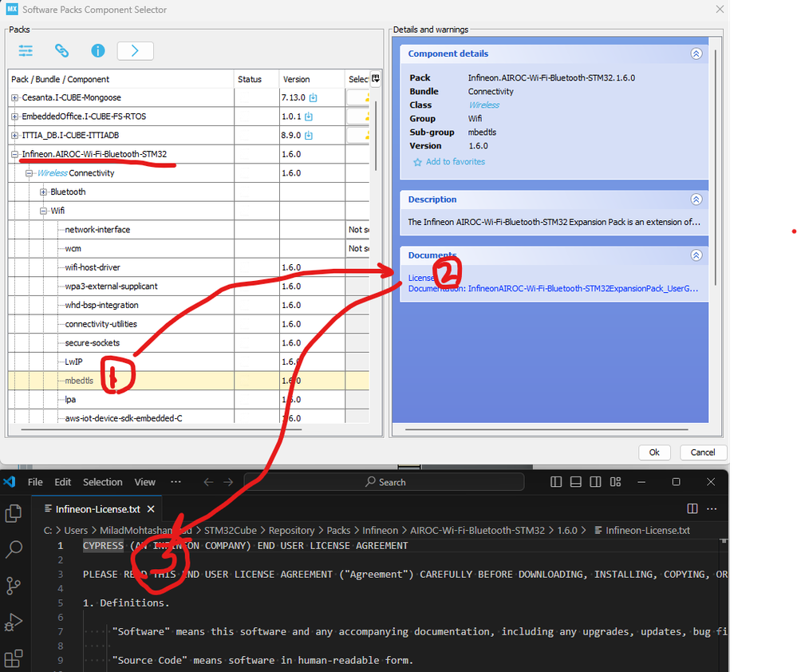Click the Wireless class link in details
The image size is (797, 672).
click(x=483, y=105)
